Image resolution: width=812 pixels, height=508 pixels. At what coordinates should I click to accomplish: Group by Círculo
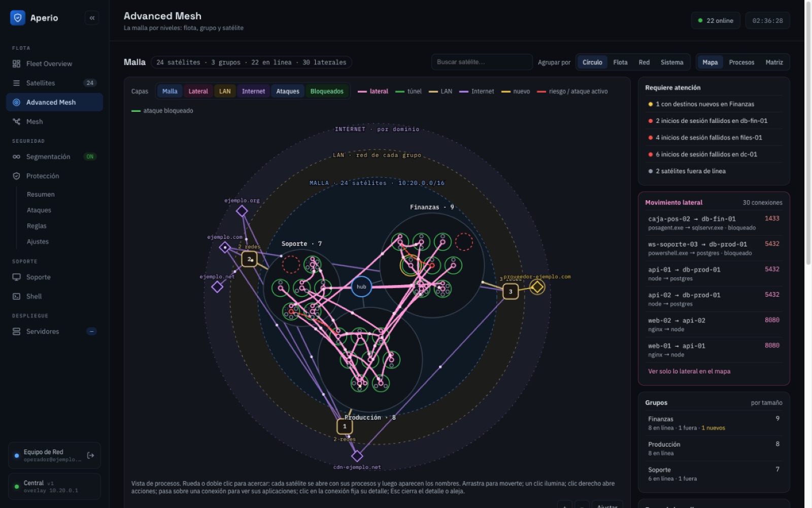(592, 62)
